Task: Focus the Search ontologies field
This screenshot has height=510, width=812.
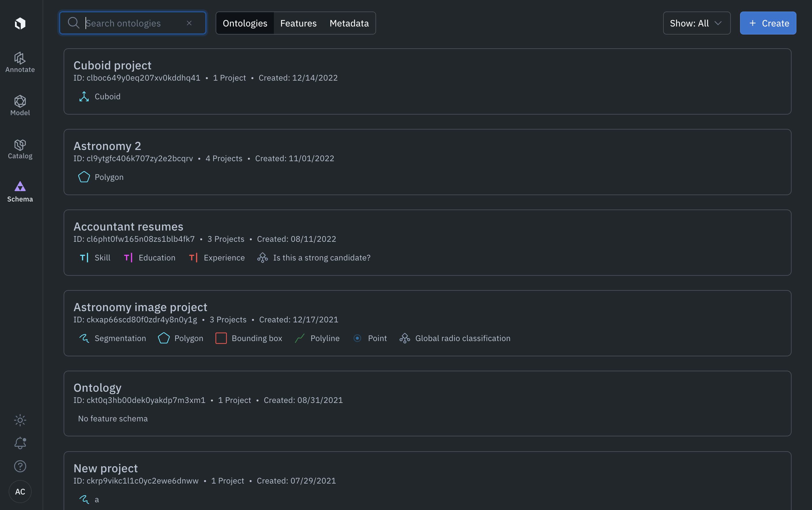Action: click(x=132, y=23)
